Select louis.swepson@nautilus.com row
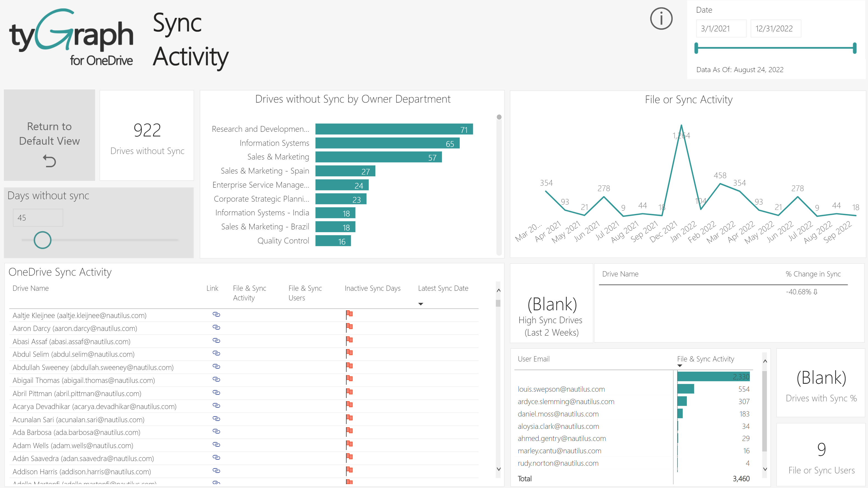 (561, 389)
